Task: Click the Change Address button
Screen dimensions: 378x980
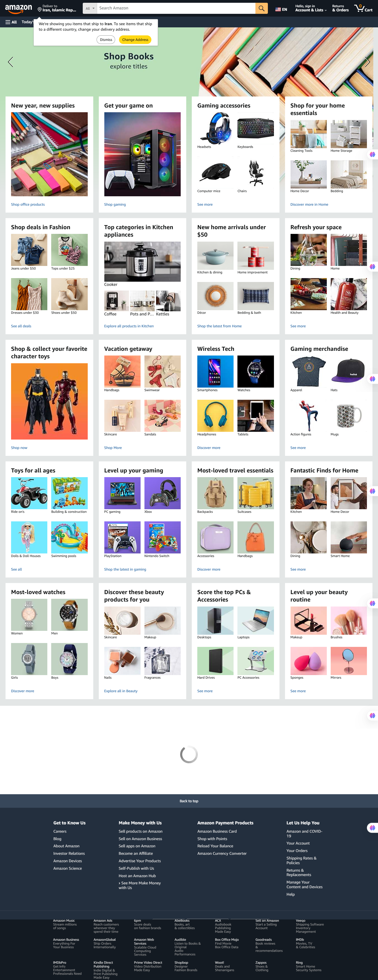Action: point(135,40)
